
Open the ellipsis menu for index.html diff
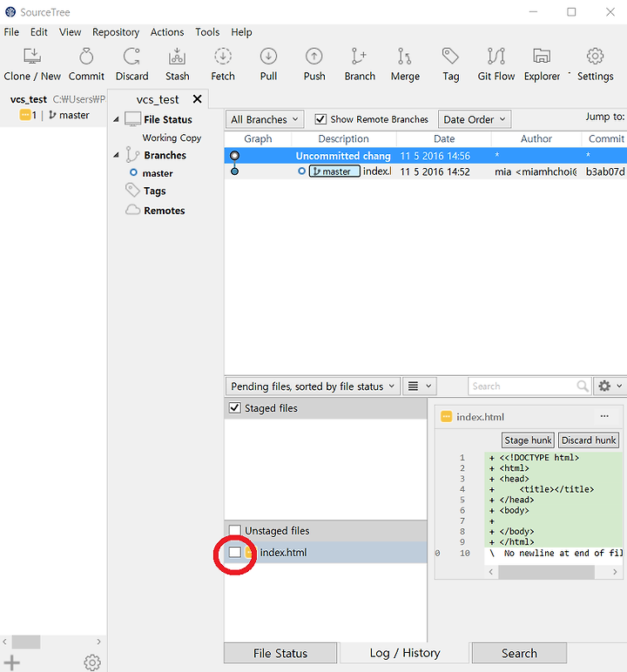(x=604, y=416)
